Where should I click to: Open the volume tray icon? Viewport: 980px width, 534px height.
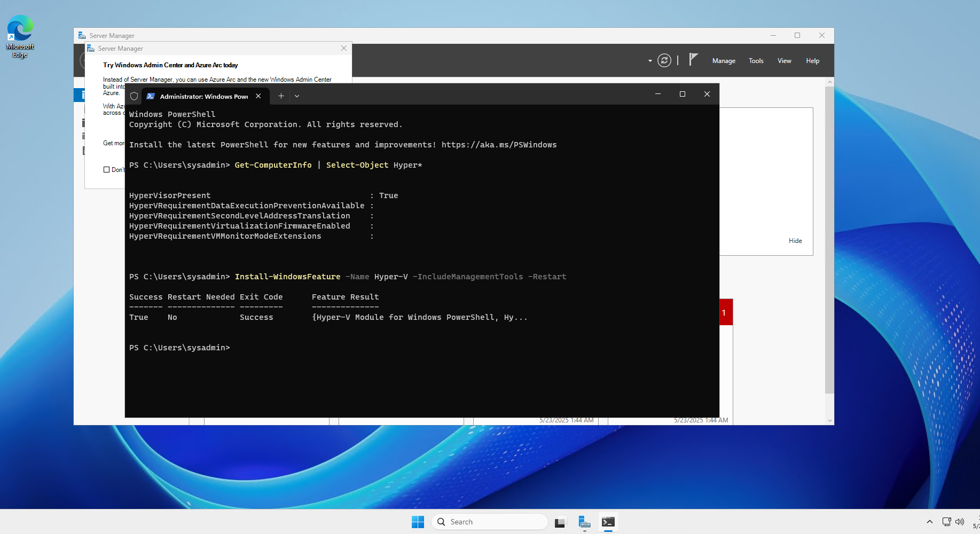[960, 522]
